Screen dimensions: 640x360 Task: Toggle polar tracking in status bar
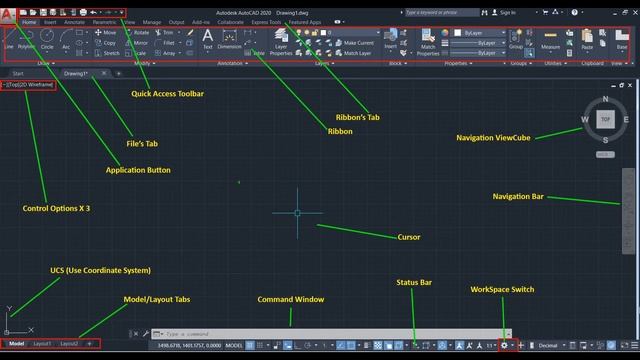[307, 345]
